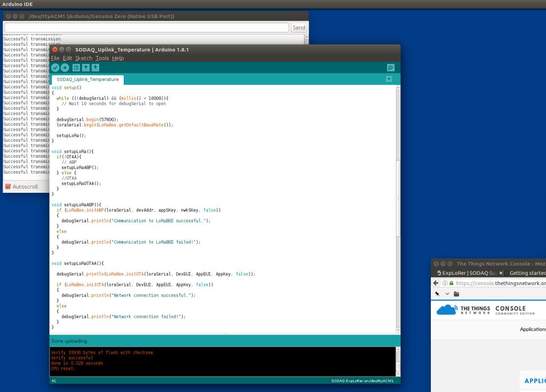Image resolution: width=546 pixels, height=392 pixels.
Task: Click the browser back arrow button
Action: pyautogui.click(x=436, y=283)
